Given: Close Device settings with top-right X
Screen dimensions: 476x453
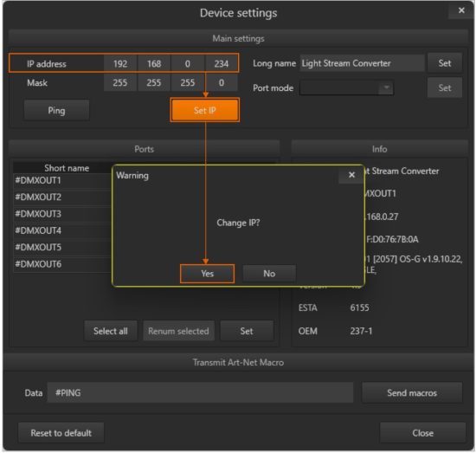Looking at the screenshot, I should point(461,10).
